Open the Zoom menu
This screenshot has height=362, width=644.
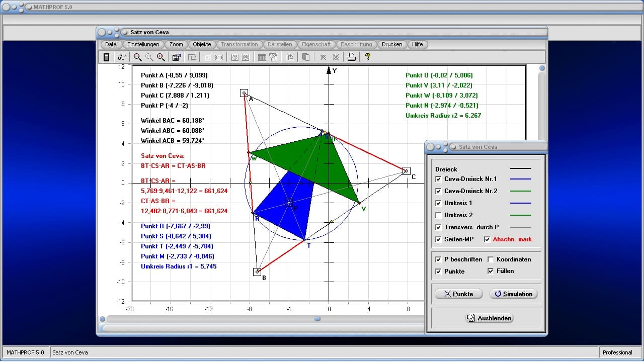click(x=176, y=44)
